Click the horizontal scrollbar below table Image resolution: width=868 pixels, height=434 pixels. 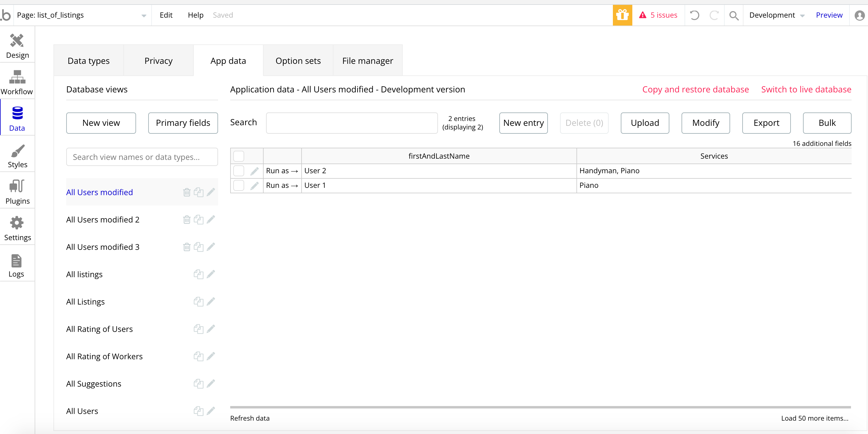coord(540,407)
